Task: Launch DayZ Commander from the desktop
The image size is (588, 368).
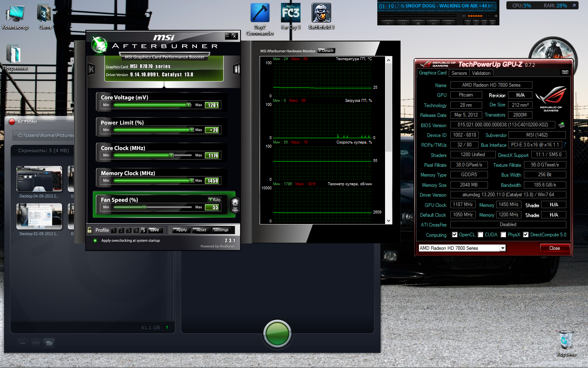Action: coord(260,19)
